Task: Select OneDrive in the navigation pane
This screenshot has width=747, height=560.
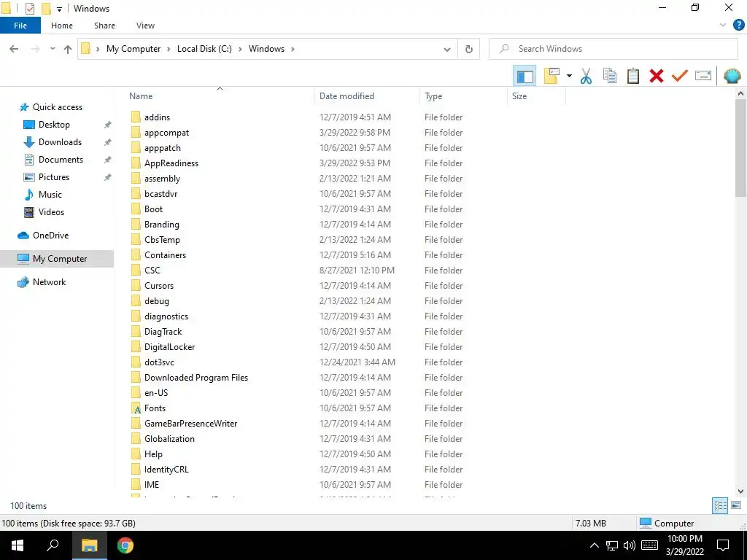Action: [x=50, y=236]
